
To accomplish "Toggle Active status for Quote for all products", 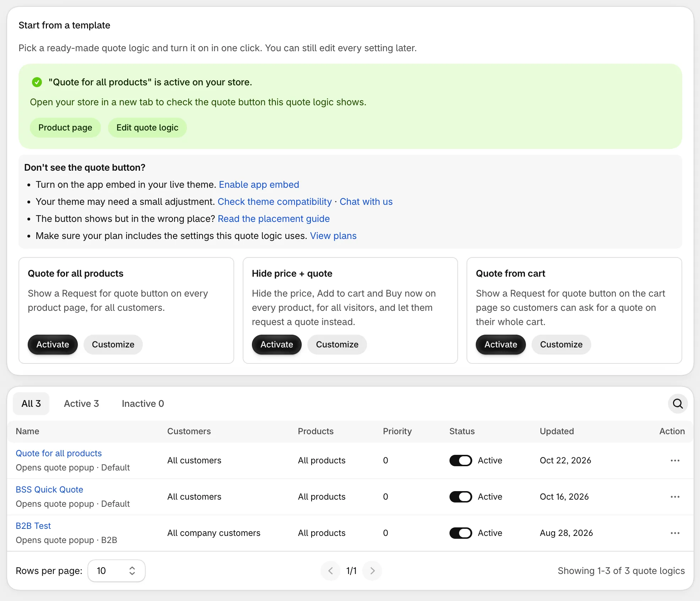I will tap(461, 461).
